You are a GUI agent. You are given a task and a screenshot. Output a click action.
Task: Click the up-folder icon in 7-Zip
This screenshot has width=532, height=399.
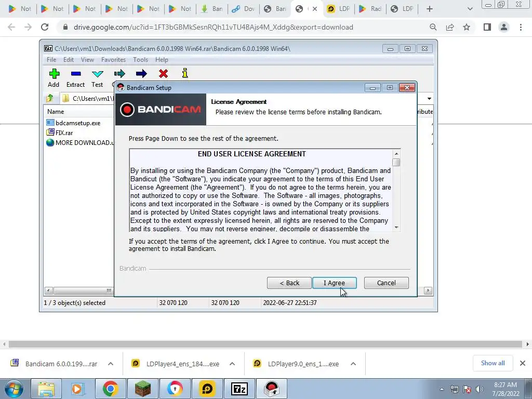[50, 98]
